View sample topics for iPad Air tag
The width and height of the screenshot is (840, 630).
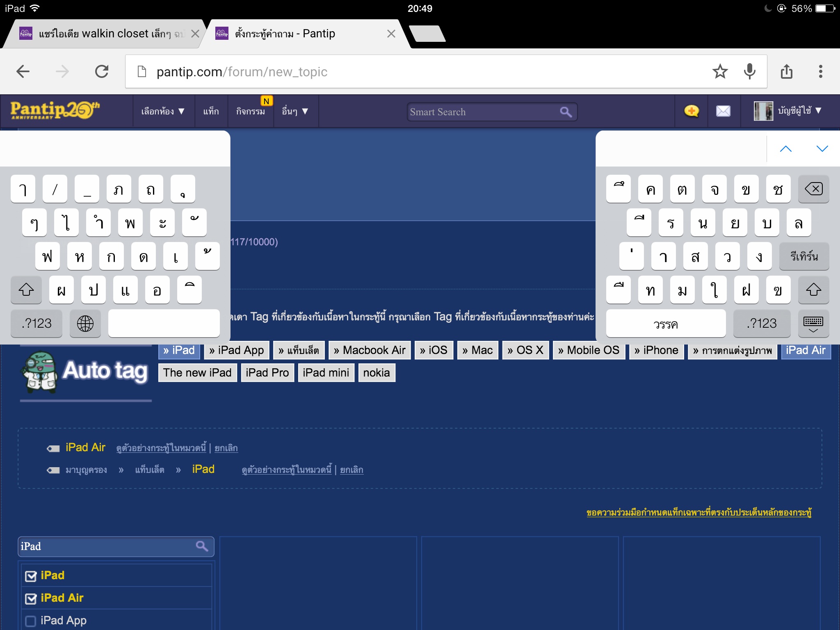click(x=161, y=448)
